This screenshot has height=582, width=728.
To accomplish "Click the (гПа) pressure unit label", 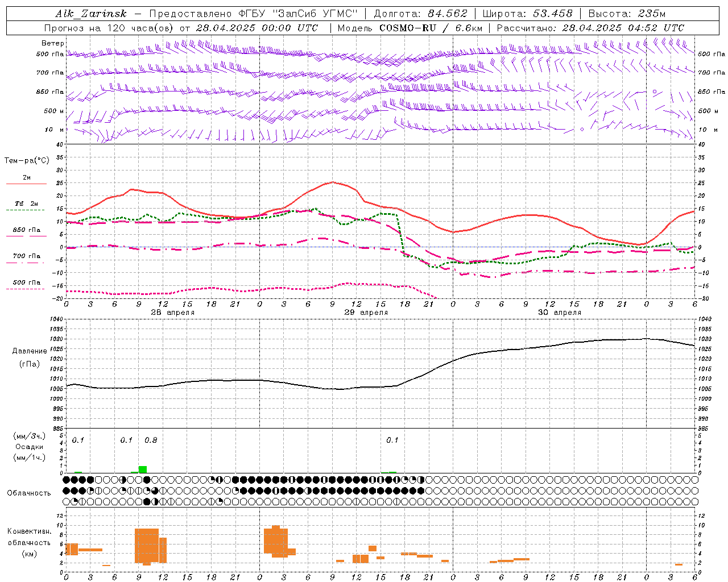I will pos(30,364).
